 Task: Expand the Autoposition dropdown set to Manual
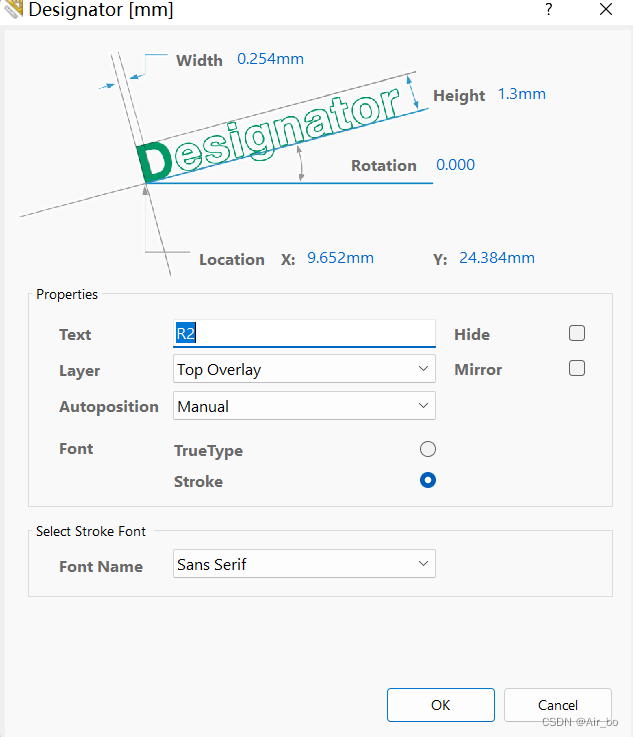[x=304, y=407]
